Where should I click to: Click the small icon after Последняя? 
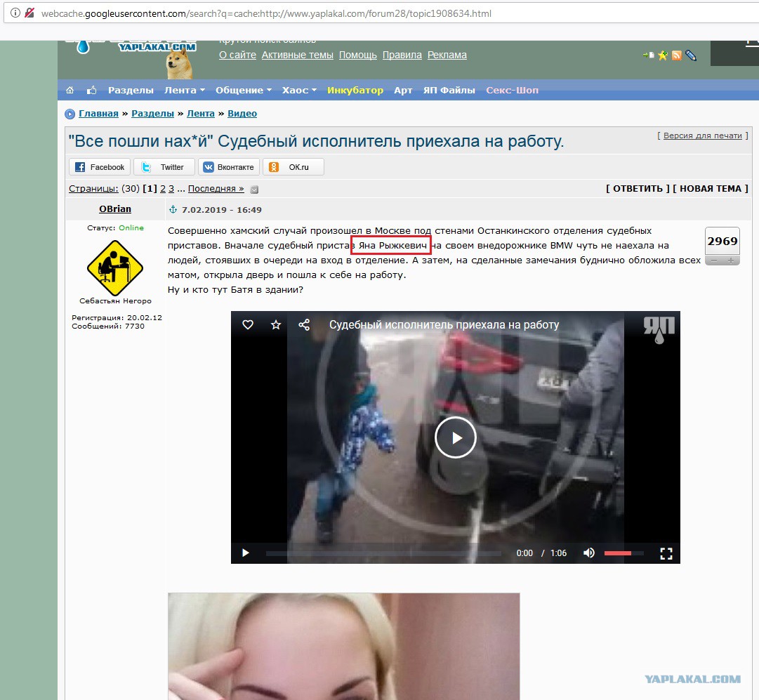[x=254, y=190]
